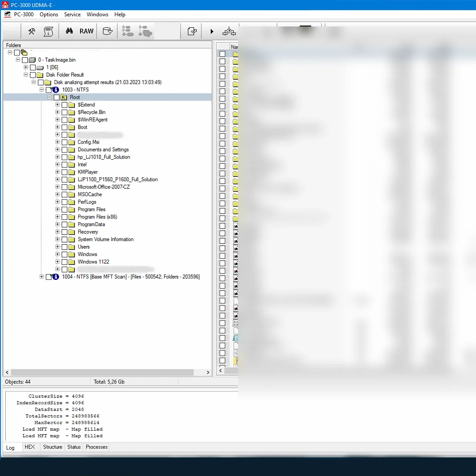This screenshot has height=476, width=476.
Task: Check the Boot folder checkbox
Action: coord(64,127)
